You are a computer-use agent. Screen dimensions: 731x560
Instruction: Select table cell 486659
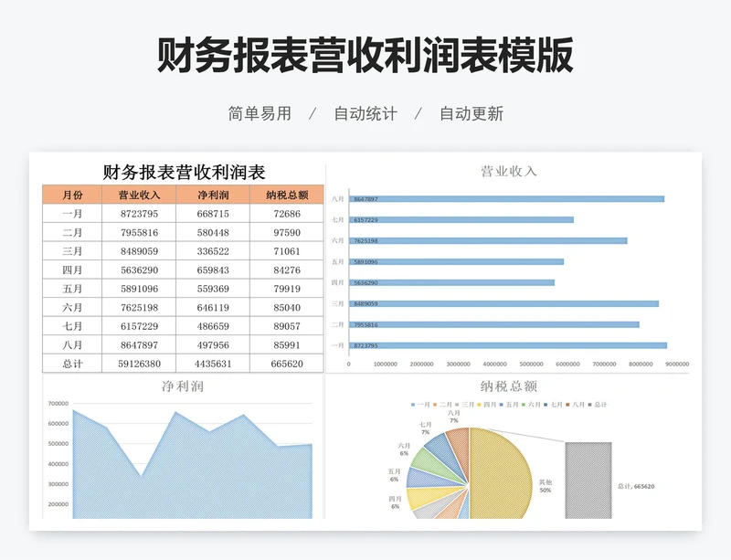click(x=213, y=326)
